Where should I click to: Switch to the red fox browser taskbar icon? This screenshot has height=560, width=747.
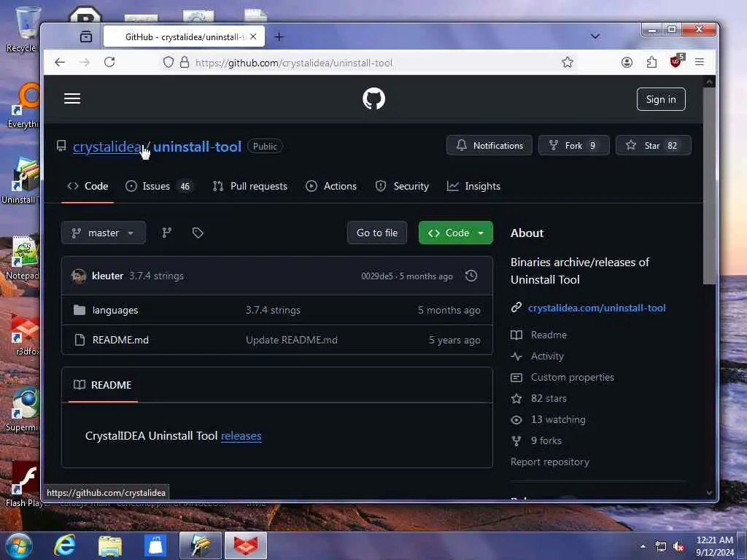(x=245, y=545)
